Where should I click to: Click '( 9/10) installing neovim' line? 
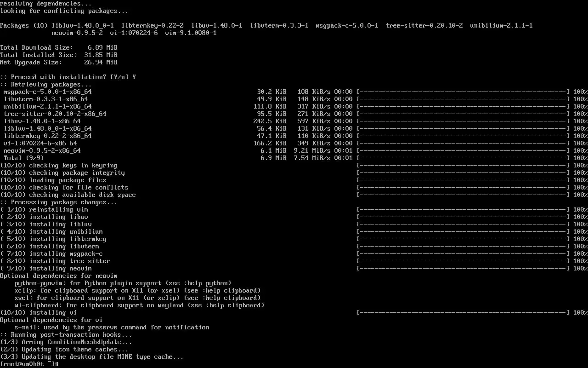[x=46, y=268]
